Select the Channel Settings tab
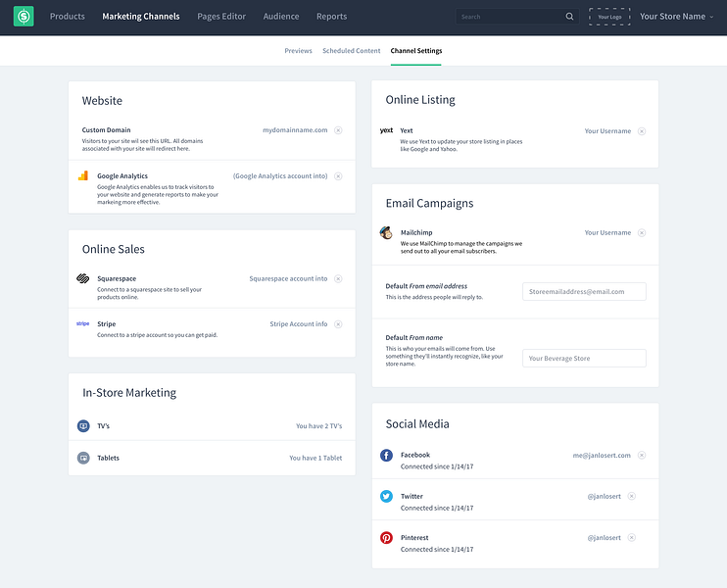Image resolution: width=727 pixels, height=588 pixels. 416,51
